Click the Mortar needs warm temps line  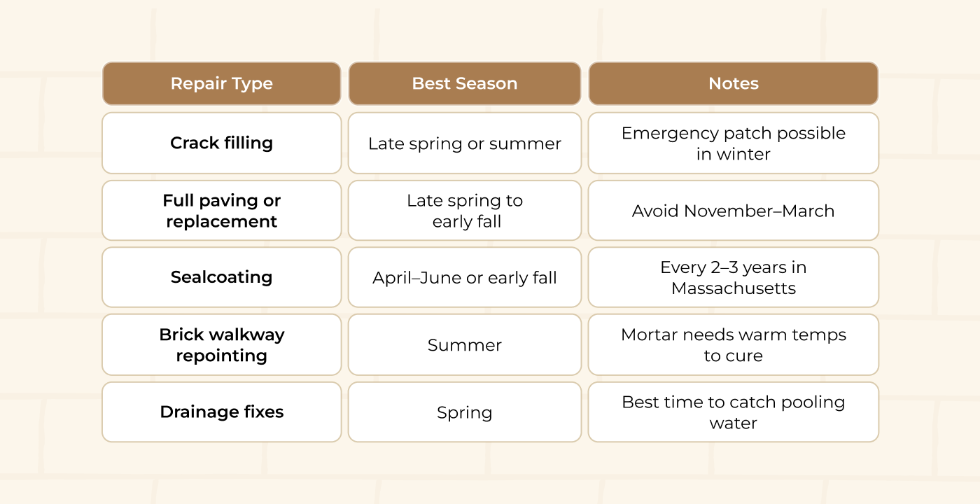pos(733,335)
